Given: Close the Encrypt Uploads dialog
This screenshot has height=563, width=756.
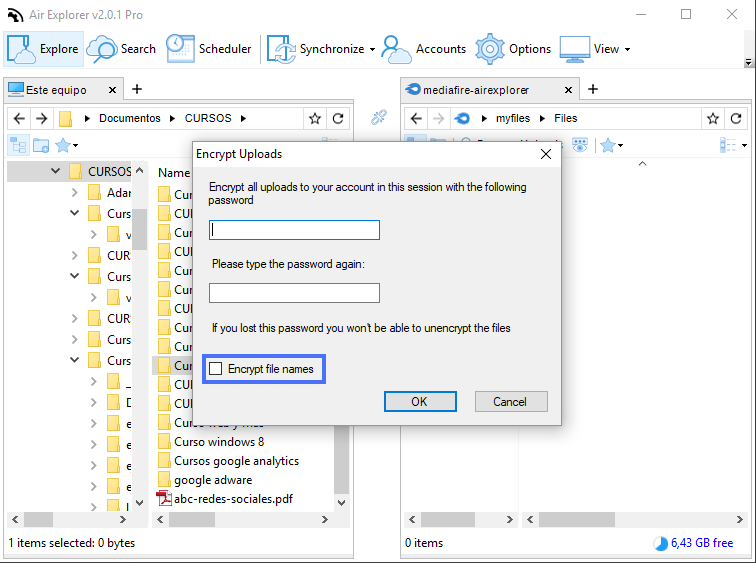Looking at the screenshot, I should coord(546,154).
